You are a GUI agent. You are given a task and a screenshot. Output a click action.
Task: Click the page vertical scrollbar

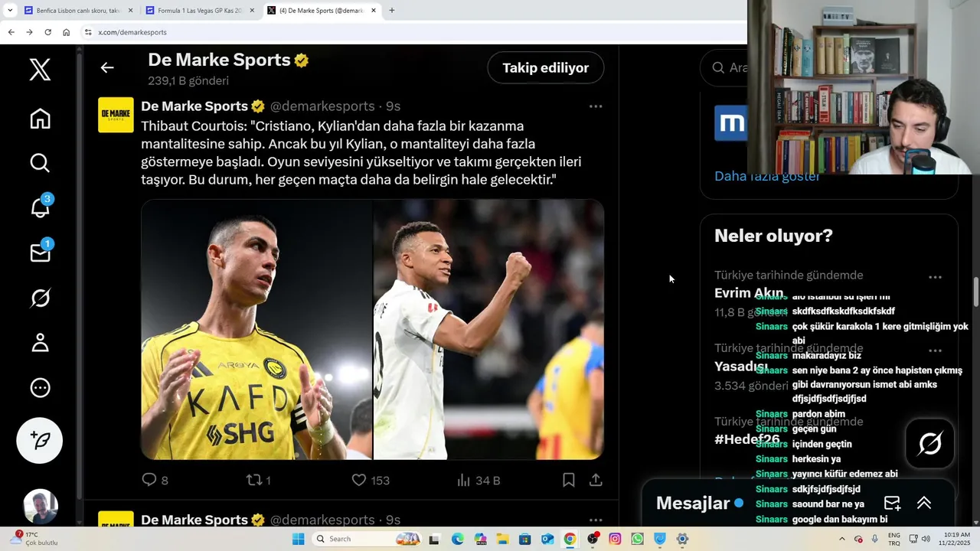[976, 292]
